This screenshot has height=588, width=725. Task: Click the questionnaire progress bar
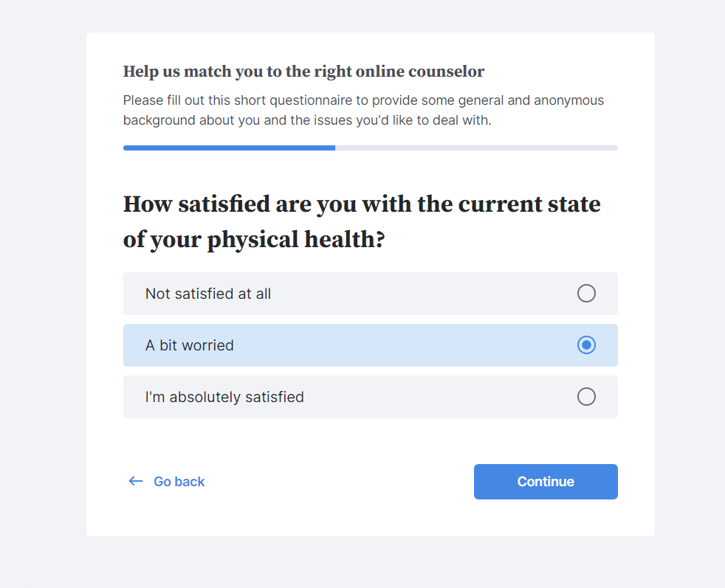pyautogui.click(x=370, y=148)
